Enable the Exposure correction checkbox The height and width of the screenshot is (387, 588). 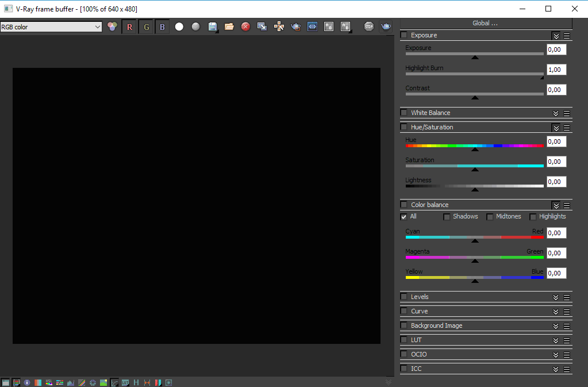(404, 35)
